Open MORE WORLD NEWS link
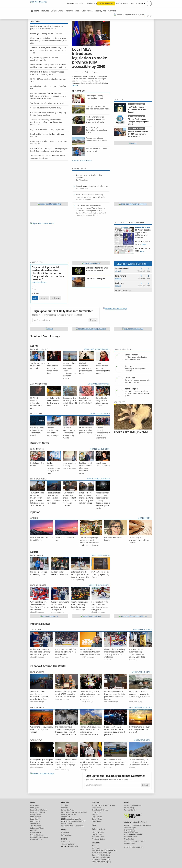This screenshot has width=182, height=868. tap(143, 740)
